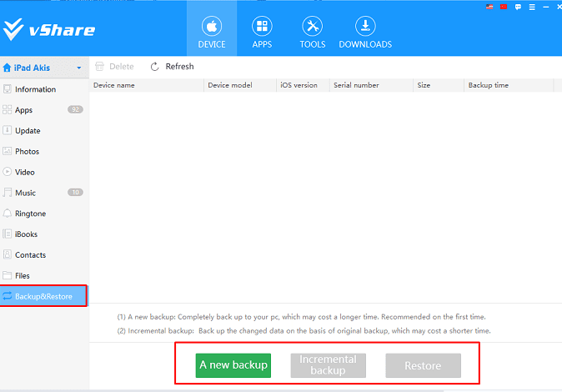Open the APPS grid icon
The image size is (562, 392).
tap(262, 26)
